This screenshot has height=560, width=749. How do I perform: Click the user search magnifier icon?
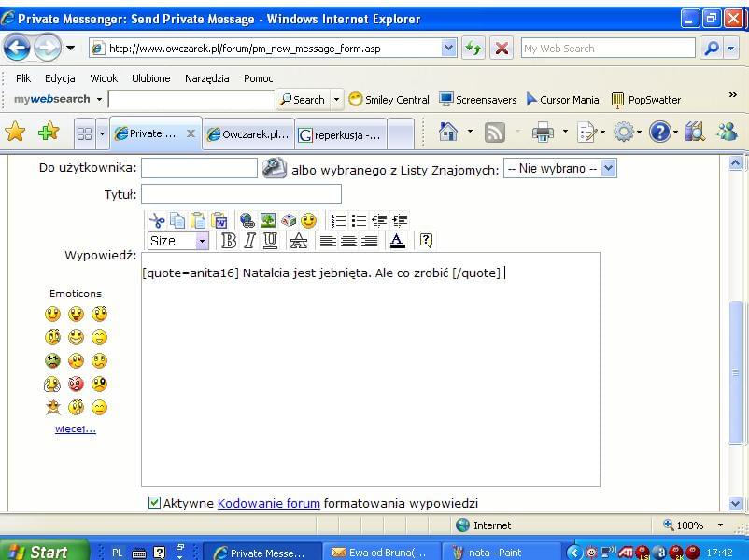click(x=275, y=168)
